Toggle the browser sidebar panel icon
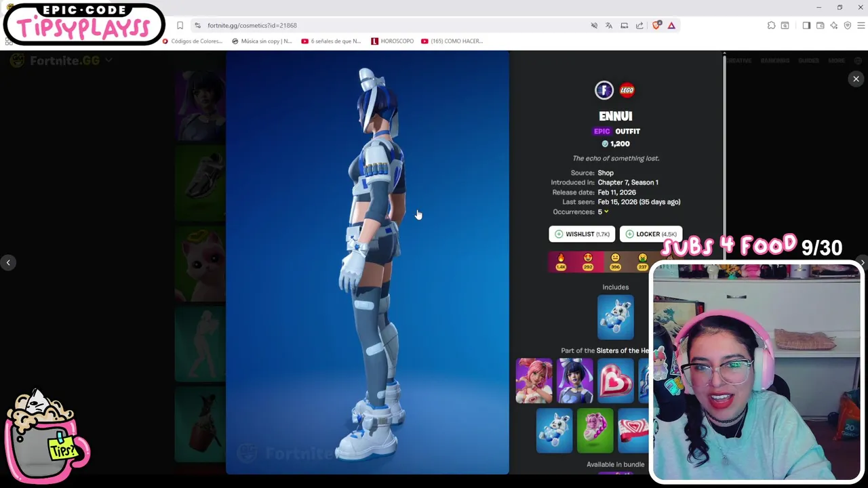The image size is (868, 488). click(806, 25)
